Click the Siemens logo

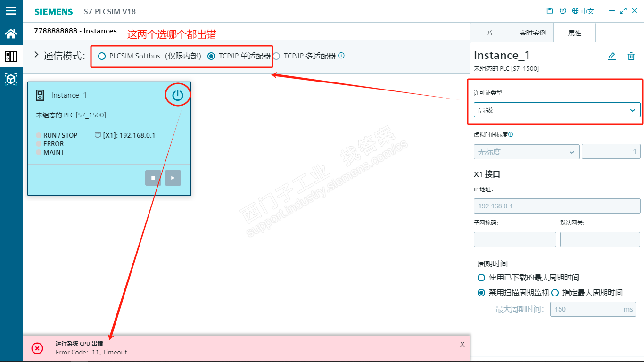[x=53, y=11]
